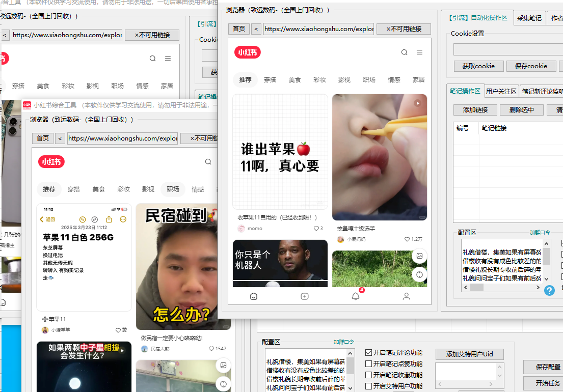
Task: Click the 添加链接 button
Action: point(475,110)
